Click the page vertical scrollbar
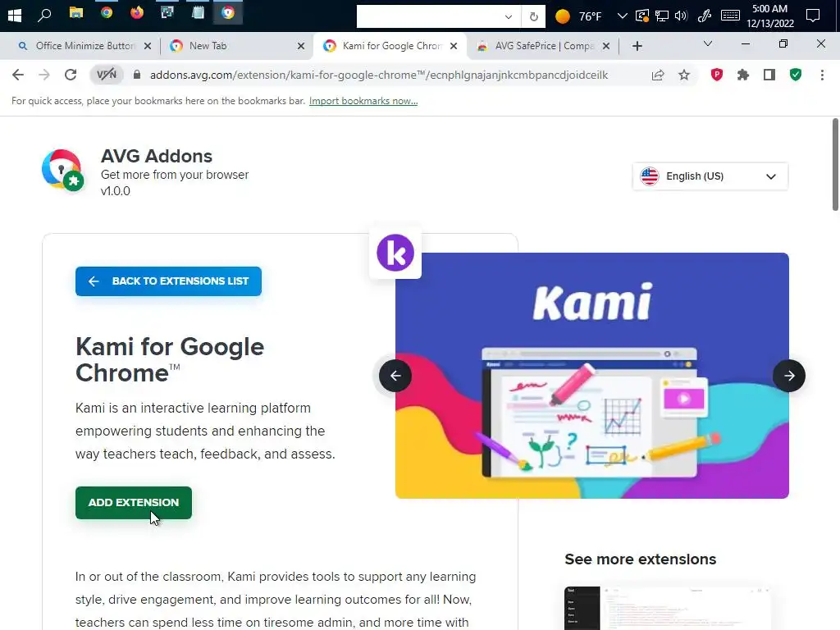This screenshot has height=630, width=840. coord(835,165)
